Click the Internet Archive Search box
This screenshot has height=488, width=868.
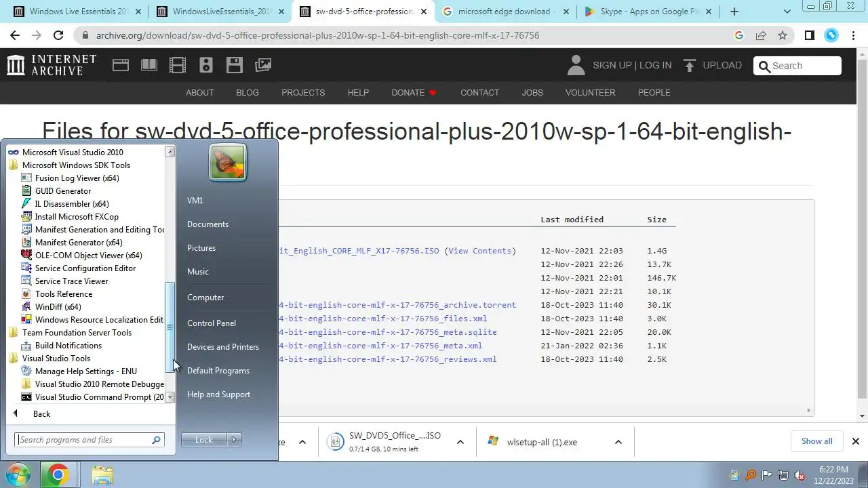click(797, 66)
